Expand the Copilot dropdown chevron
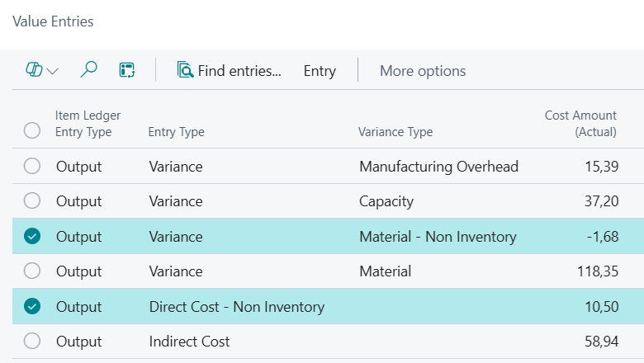Screen dimensions: 644x363 [x=53, y=71]
